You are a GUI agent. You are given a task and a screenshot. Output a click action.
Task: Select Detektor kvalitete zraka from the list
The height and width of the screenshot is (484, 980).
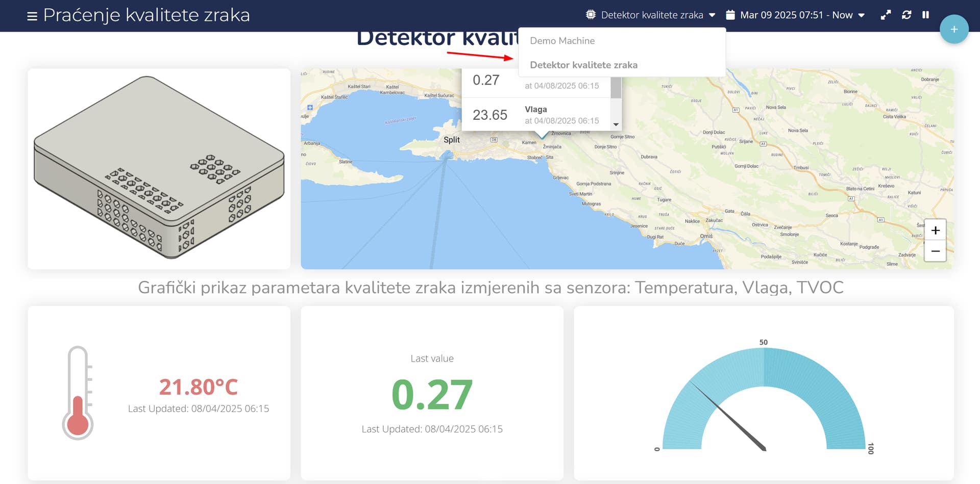(622, 65)
